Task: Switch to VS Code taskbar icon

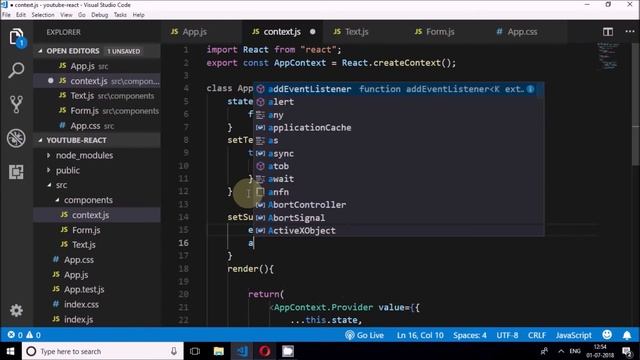Action: pyautogui.click(x=242, y=351)
